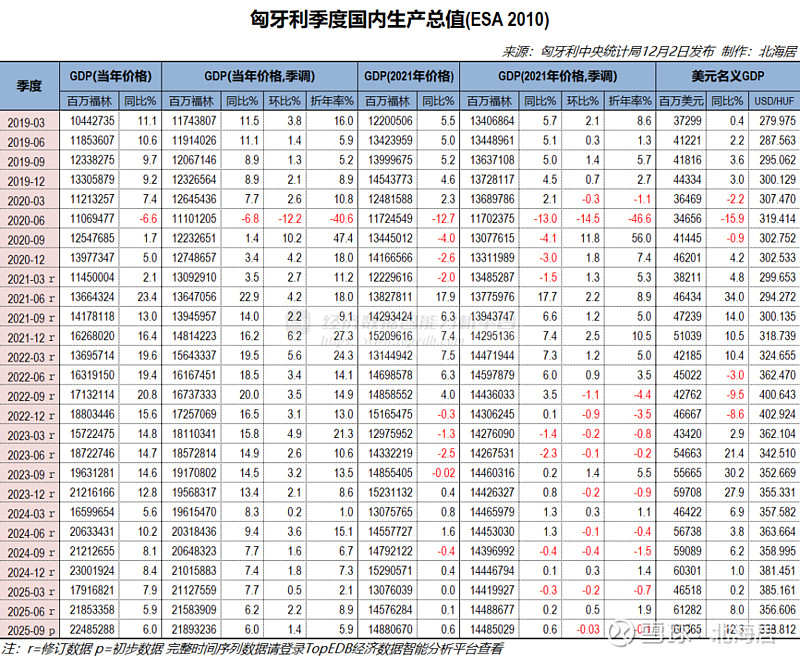800x658 pixels.
Task: Click the 2025-06 r quarter row label
Action: pyautogui.click(x=31, y=612)
